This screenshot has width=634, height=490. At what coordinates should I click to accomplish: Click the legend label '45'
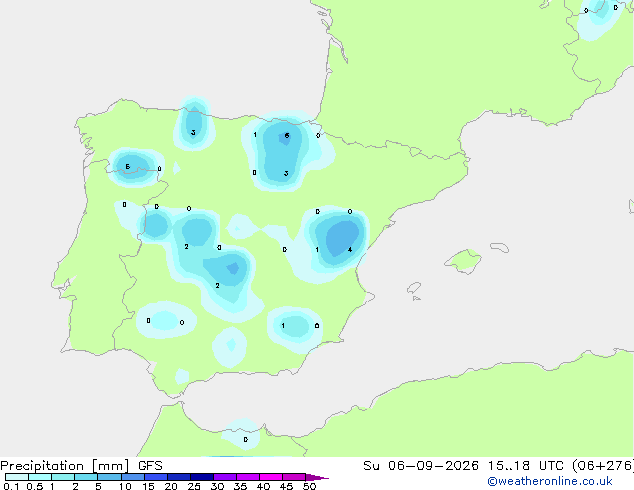point(286,486)
